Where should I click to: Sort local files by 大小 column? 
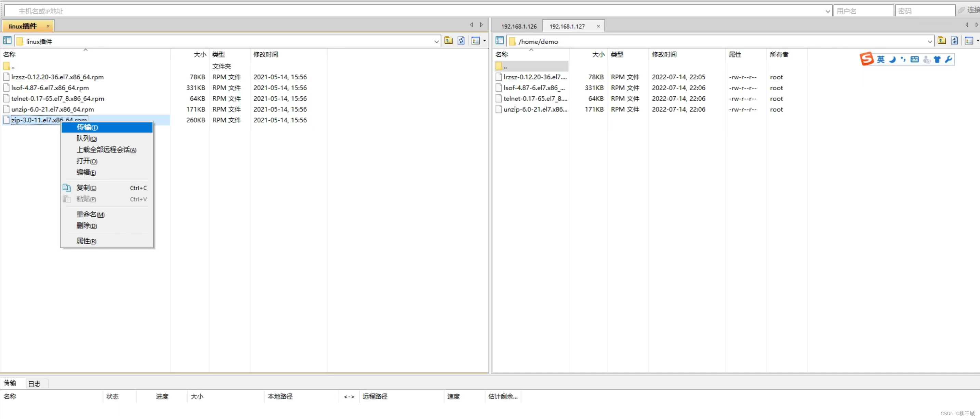190,54
